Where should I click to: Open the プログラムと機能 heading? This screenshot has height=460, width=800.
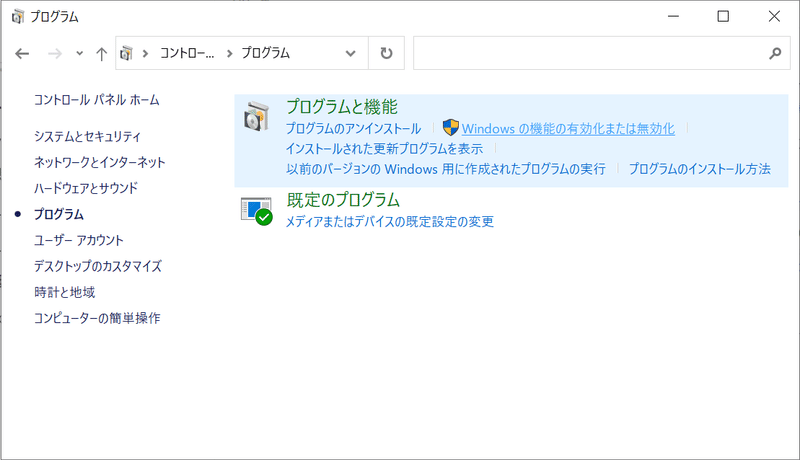(x=342, y=107)
